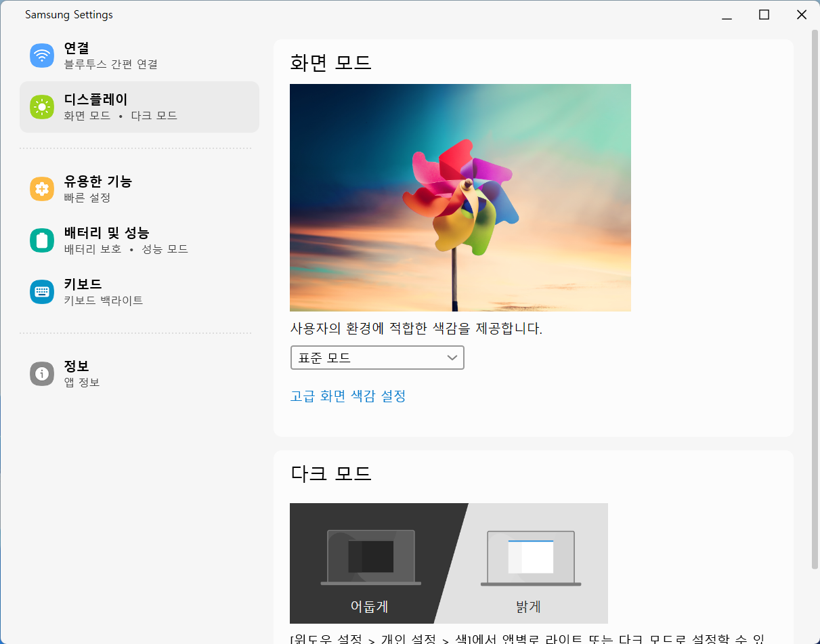The width and height of the screenshot is (820, 644).
Task: Choose the 어둡게 dark mode label
Action: tap(369, 606)
